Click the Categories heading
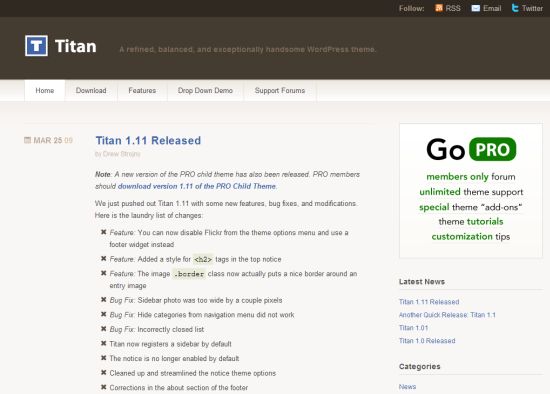550x394 pixels. (420, 366)
